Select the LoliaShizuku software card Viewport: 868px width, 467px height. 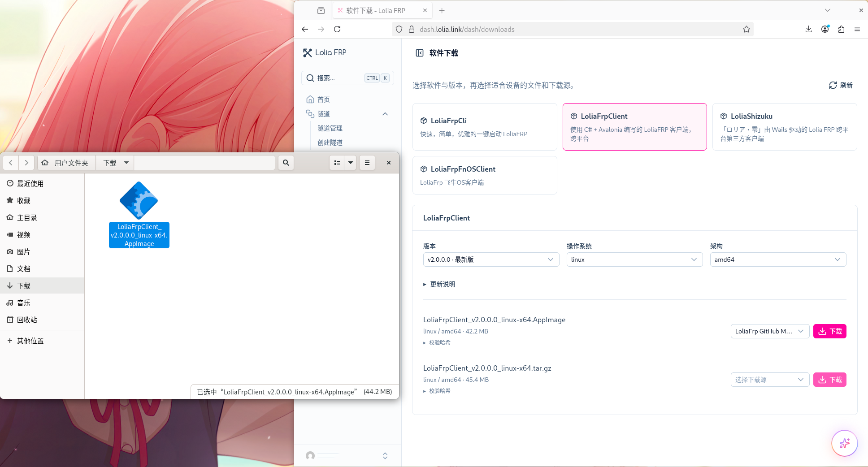pos(785,127)
